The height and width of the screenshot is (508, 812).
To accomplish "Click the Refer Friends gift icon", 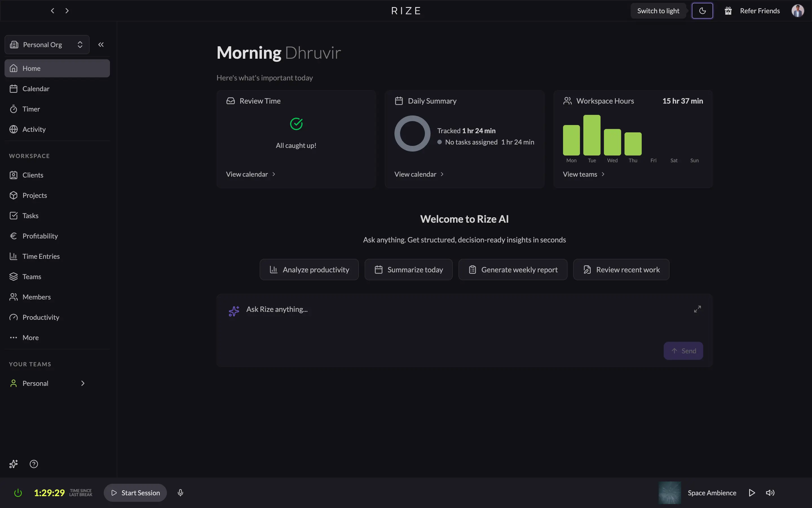I will tap(728, 11).
